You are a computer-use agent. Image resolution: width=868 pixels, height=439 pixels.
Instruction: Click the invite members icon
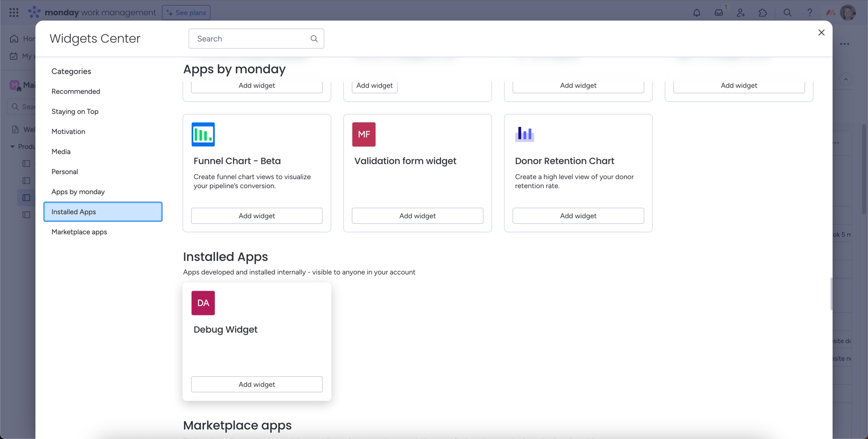tap(741, 13)
